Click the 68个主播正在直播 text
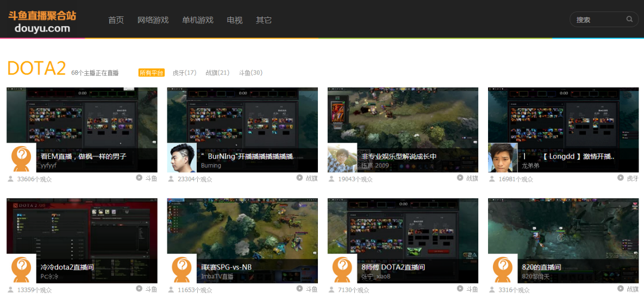The height and width of the screenshot is (301, 644). [x=95, y=73]
